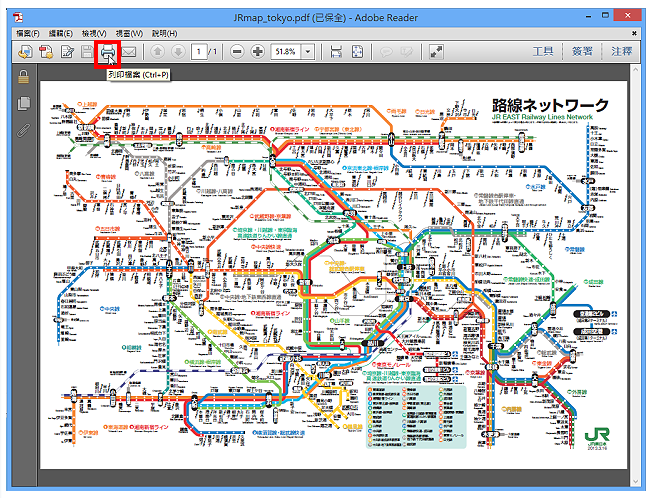This screenshot has width=652, height=498.
Task: Click the email envelope icon
Action: click(129, 52)
